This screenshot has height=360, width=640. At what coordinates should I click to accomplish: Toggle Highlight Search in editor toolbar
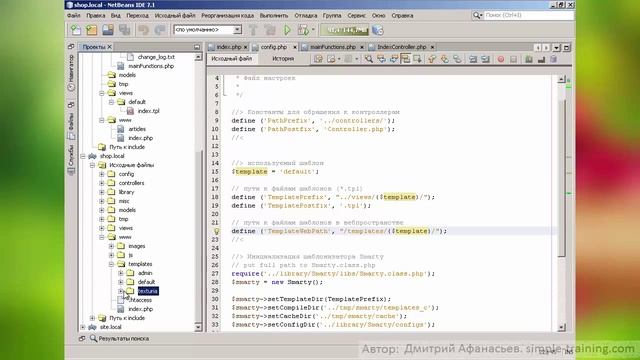tap(405, 59)
